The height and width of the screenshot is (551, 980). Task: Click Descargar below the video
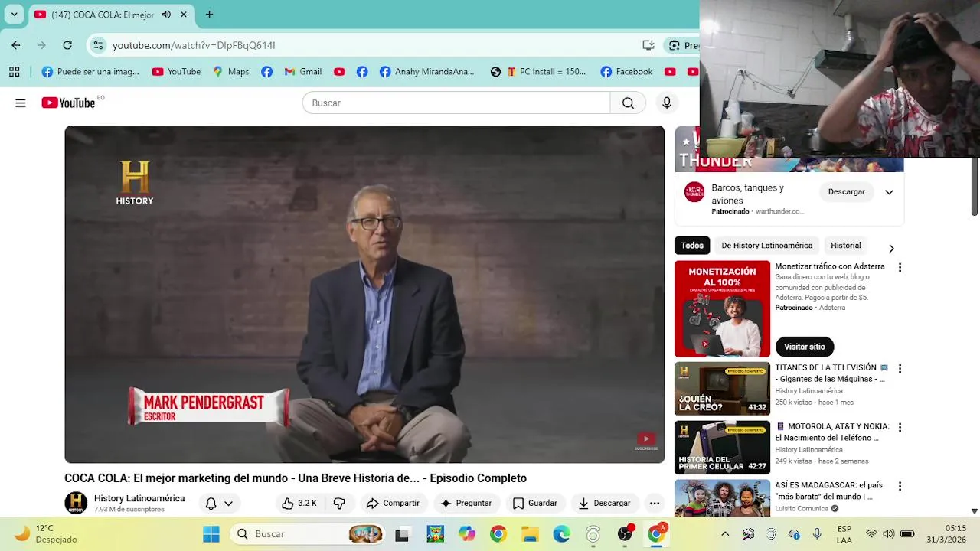(x=604, y=503)
